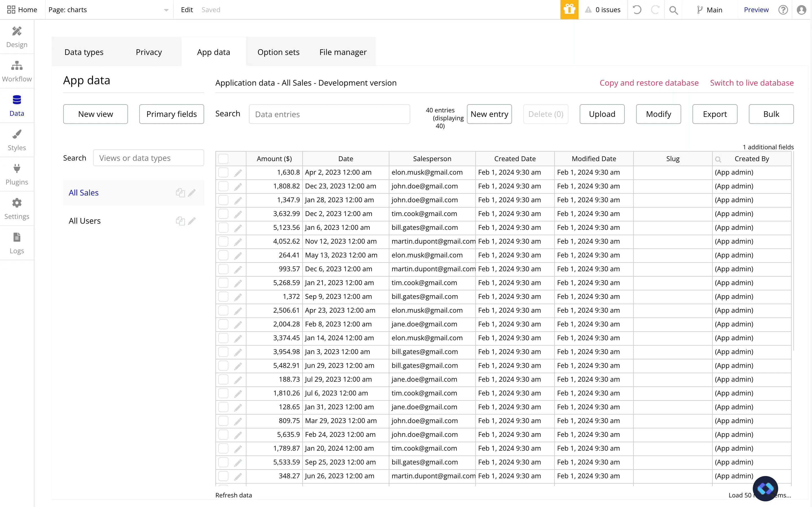Click the Data entries search field
Viewport: 812px width, 507px height.
(x=329, y=114)
